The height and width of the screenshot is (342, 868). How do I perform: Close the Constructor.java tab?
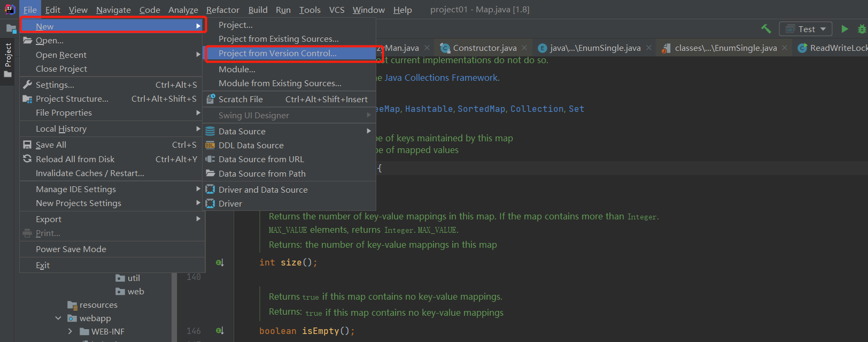pos(524,48)
